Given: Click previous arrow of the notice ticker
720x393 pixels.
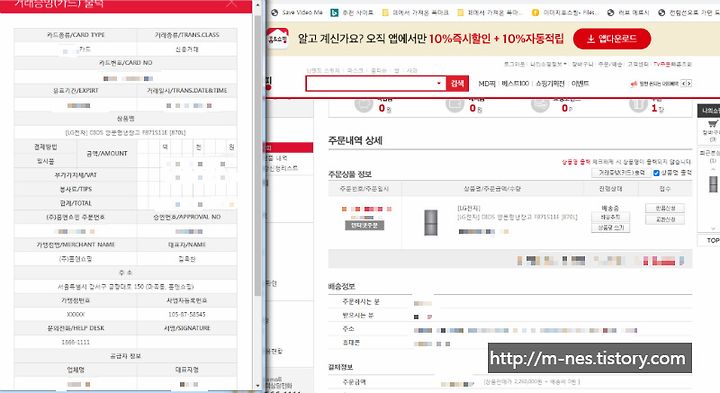Looking at the screenshot, I should (x=683, y=83).
